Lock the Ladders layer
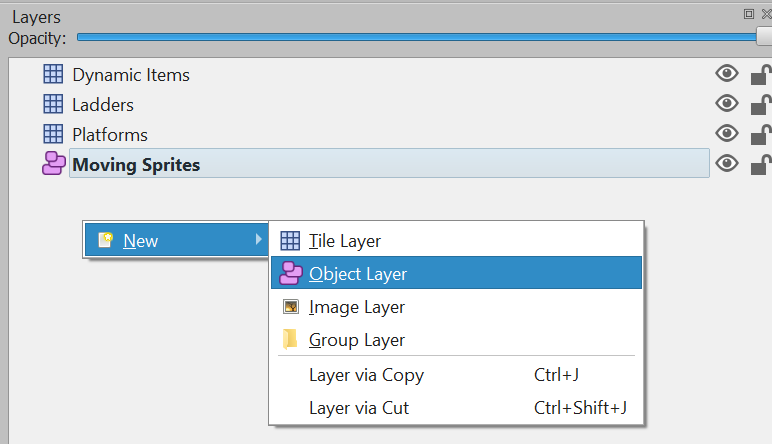 (761, 104)
